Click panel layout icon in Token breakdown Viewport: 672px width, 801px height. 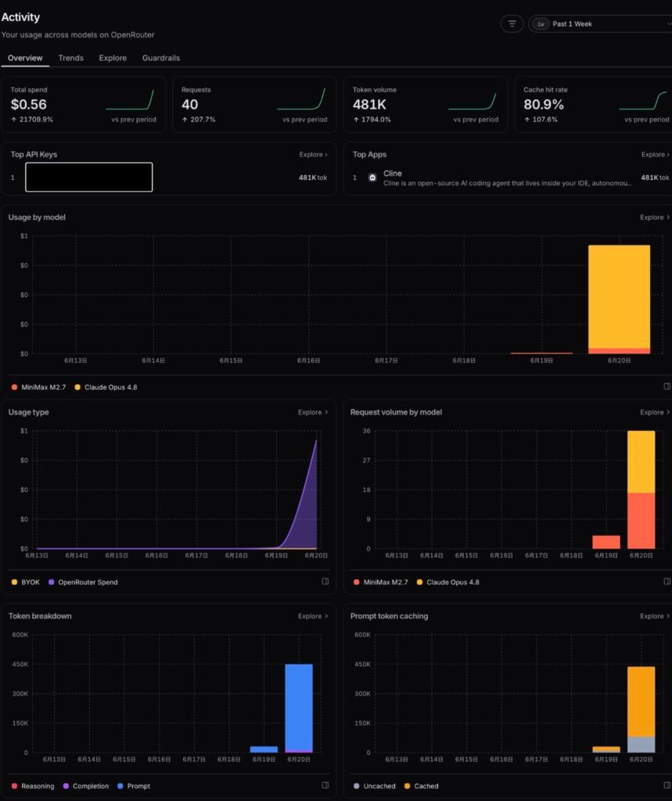[x=325, y=785]
